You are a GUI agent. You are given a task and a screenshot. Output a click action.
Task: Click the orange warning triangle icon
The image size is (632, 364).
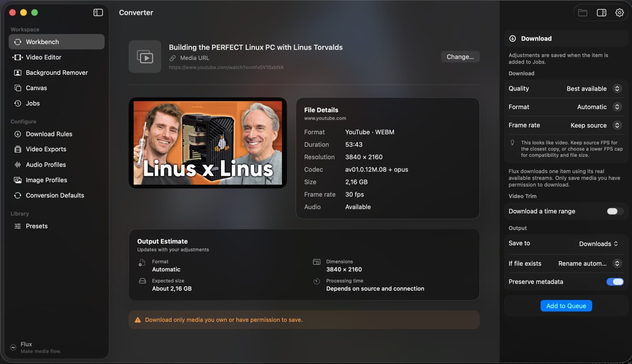(138, 320)
